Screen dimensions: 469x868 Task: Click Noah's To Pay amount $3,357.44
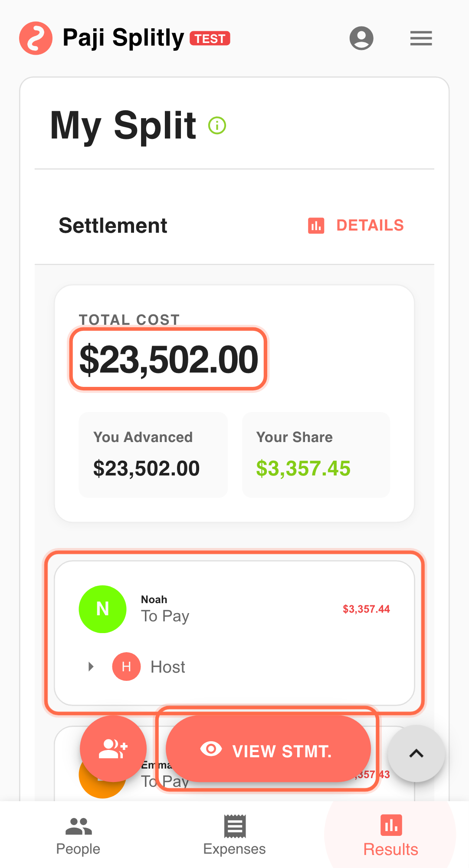366,609
